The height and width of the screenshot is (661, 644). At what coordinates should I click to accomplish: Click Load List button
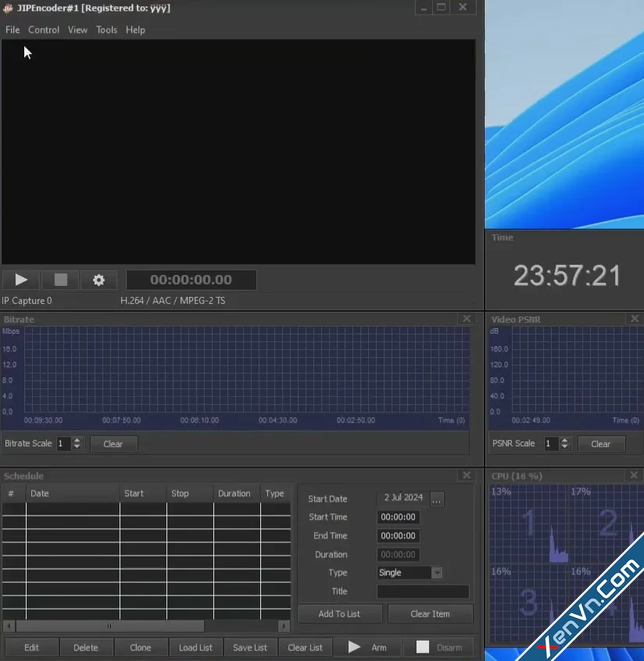[x=195, y=648]
